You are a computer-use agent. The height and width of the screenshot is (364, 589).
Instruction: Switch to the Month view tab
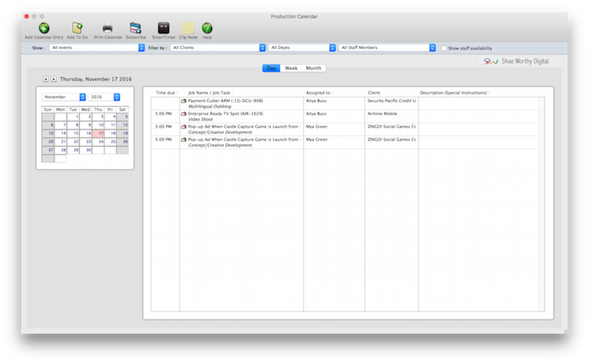pos(313,68)
